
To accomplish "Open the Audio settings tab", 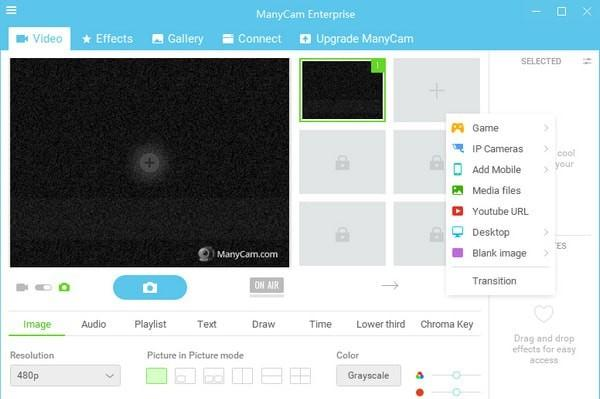I will pos(94,324).
